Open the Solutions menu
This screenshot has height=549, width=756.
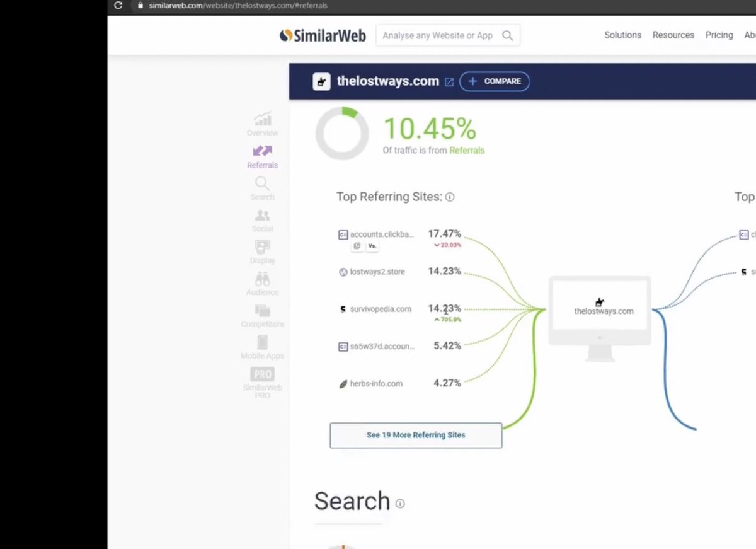(x=622, y=35)
